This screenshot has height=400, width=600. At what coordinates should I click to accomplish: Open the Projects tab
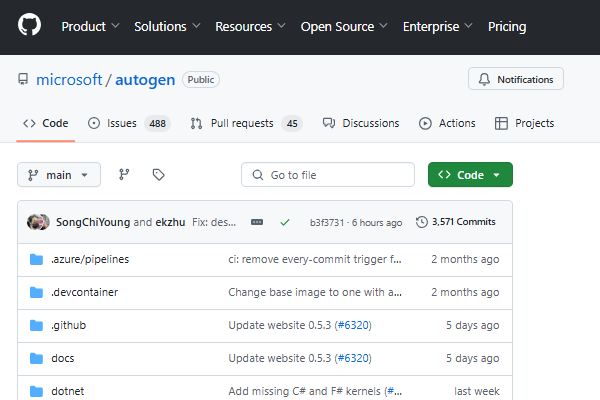[524, 123]
